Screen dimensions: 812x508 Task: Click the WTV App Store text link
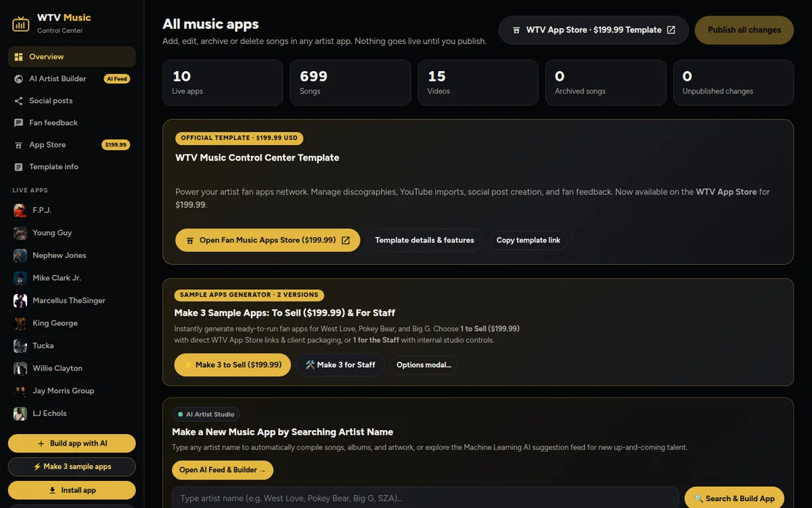tap(726, 192)
